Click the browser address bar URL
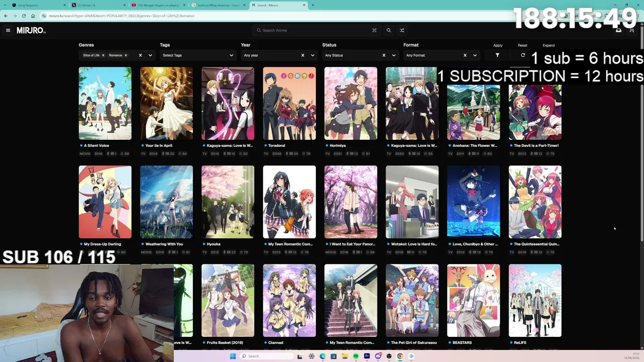This screenshot has height=362, width=644. pos(121,16)
